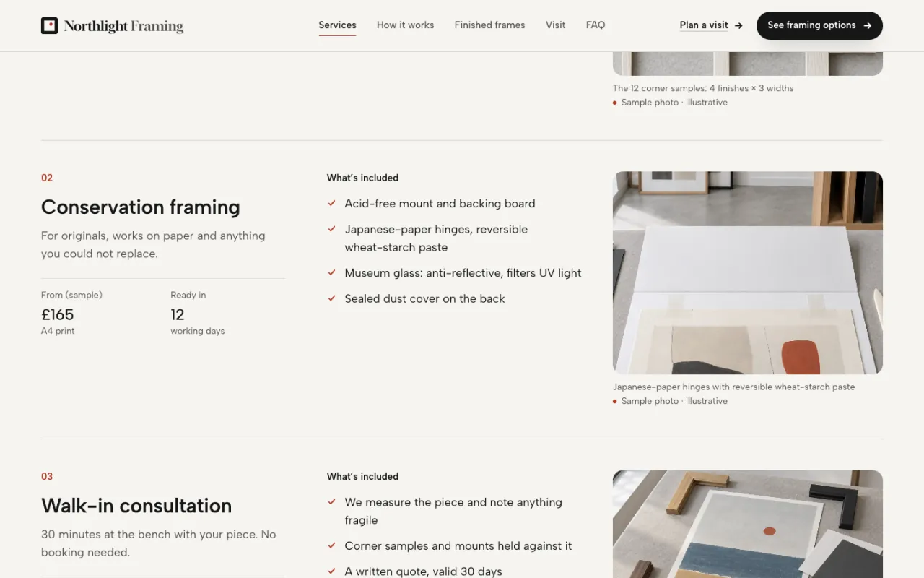
Task: Click the See framing options button
Action: [819, 25]
